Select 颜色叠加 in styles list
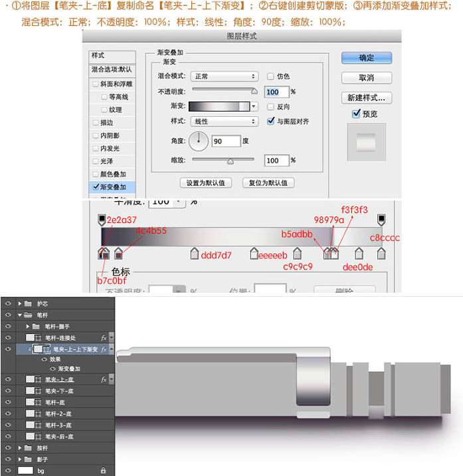The width and height of the screenshot is (463, 476). [x=112, y=174]
